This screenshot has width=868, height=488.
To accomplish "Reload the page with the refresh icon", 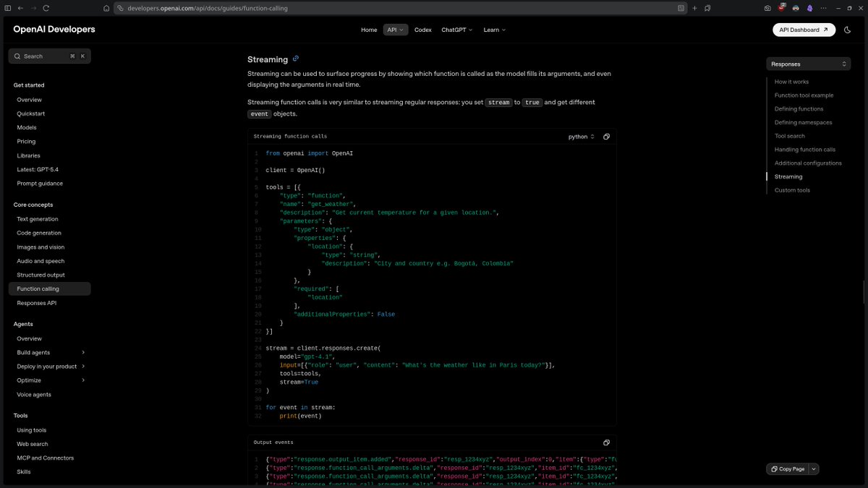I will pyautogui.click(x=46, y=8).
